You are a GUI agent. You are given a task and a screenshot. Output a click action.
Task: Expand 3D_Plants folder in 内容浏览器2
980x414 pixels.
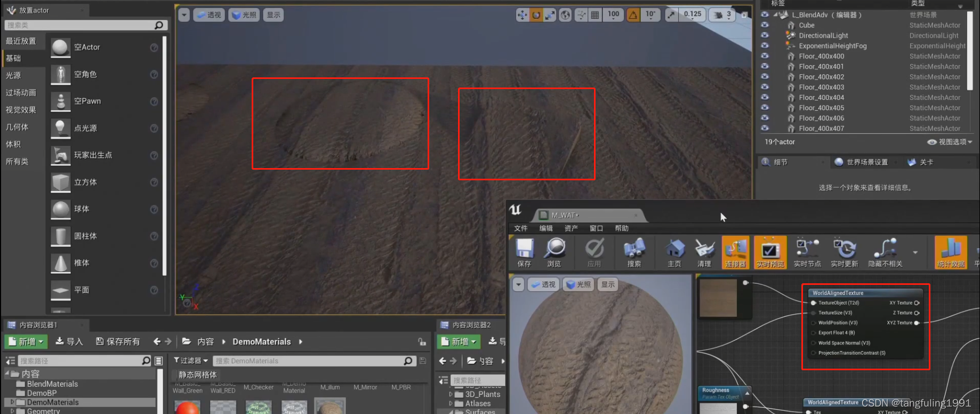pos(451,394)
